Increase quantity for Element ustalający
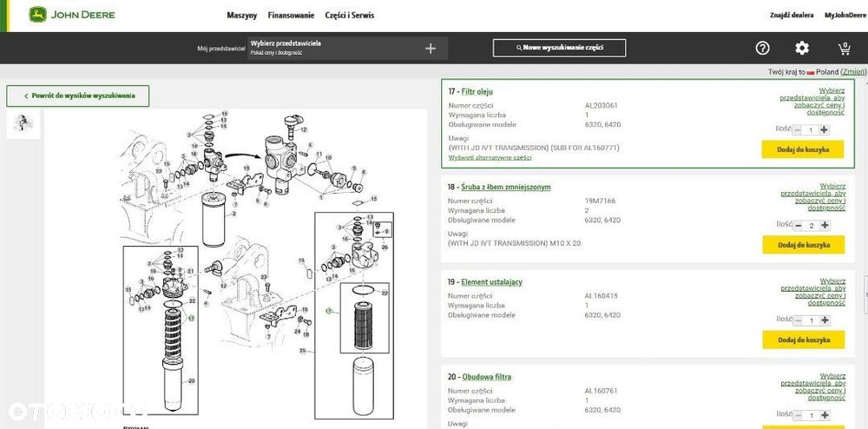This screenshot has width=868, height=429. click(x=825, y=320)
